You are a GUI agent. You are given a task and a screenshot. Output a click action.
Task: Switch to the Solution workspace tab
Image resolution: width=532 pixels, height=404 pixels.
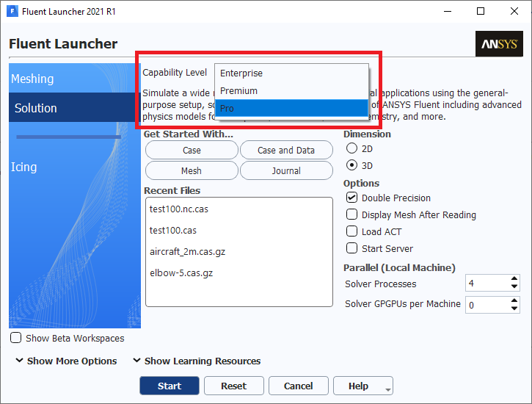(75, 108)
